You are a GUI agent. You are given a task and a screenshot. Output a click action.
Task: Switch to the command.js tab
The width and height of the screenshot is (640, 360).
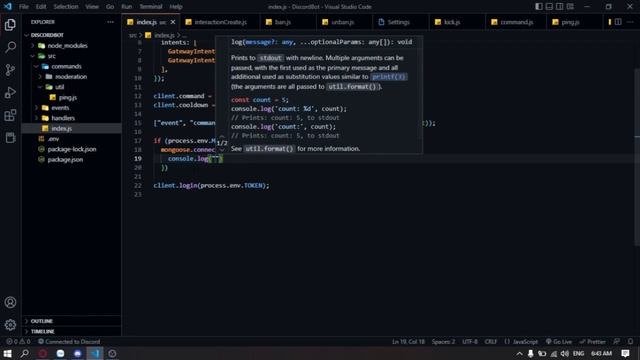(x=516, y=22)
